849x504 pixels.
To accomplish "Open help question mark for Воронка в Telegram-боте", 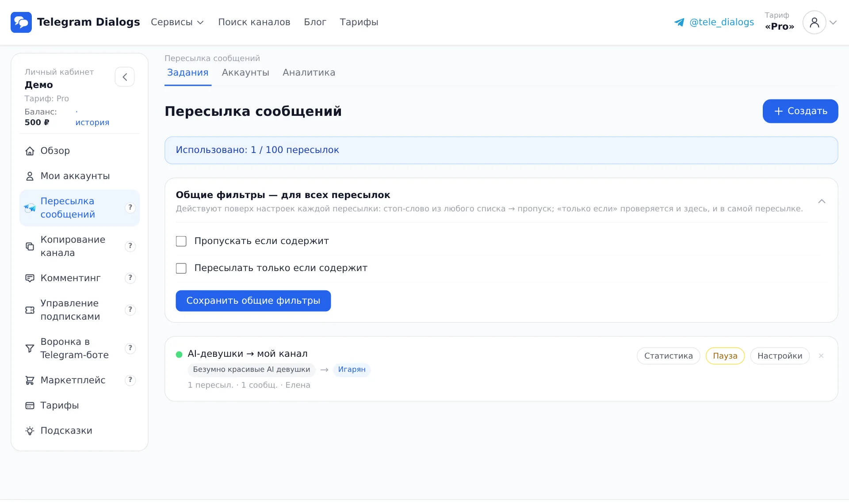I will coord(130,348).
